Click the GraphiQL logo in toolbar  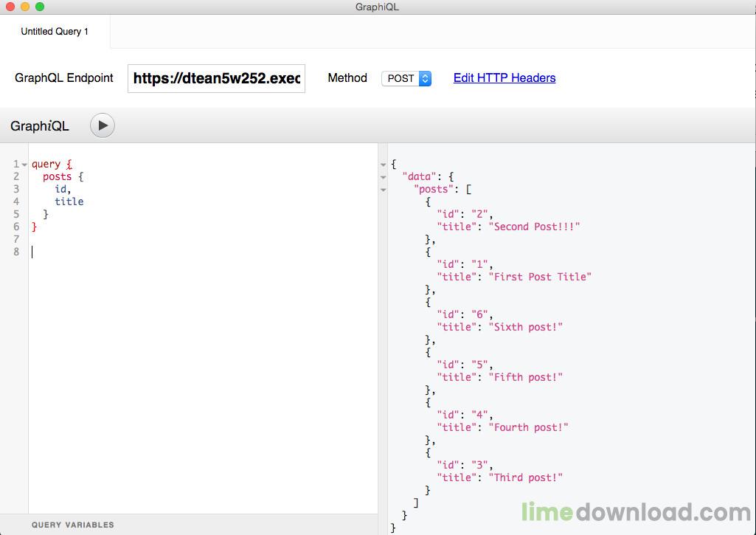pos(40,126)
